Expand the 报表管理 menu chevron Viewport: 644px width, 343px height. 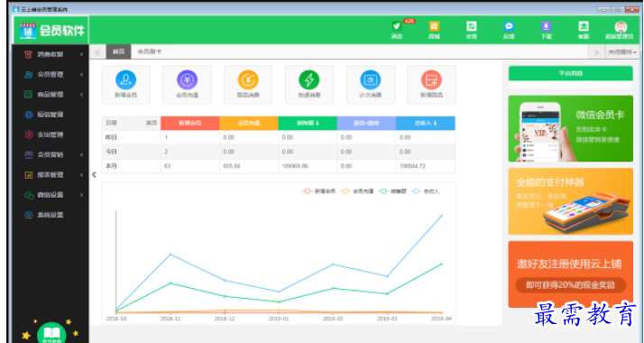[81, 175]
